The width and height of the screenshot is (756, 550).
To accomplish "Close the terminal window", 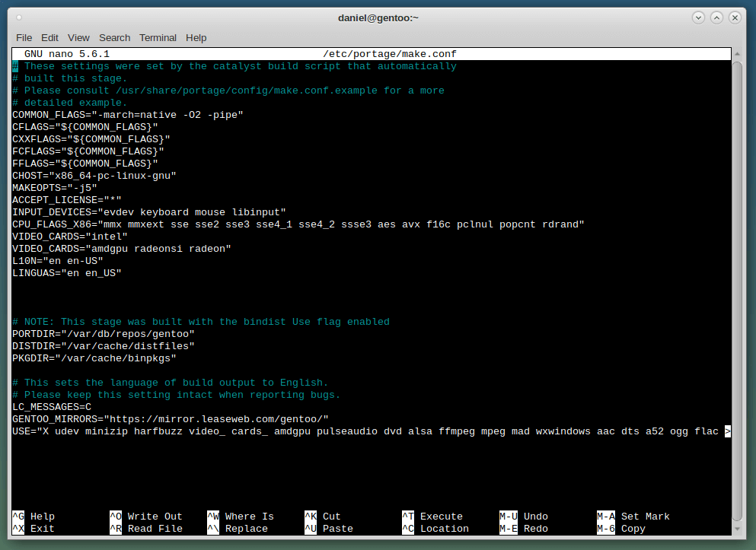I will click(x=735, y=17).
